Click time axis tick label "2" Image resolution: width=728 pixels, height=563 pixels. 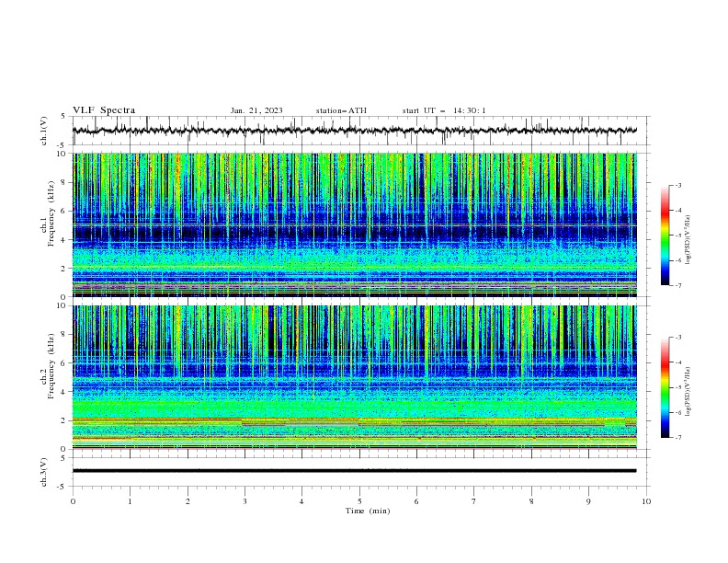[188, 501]
